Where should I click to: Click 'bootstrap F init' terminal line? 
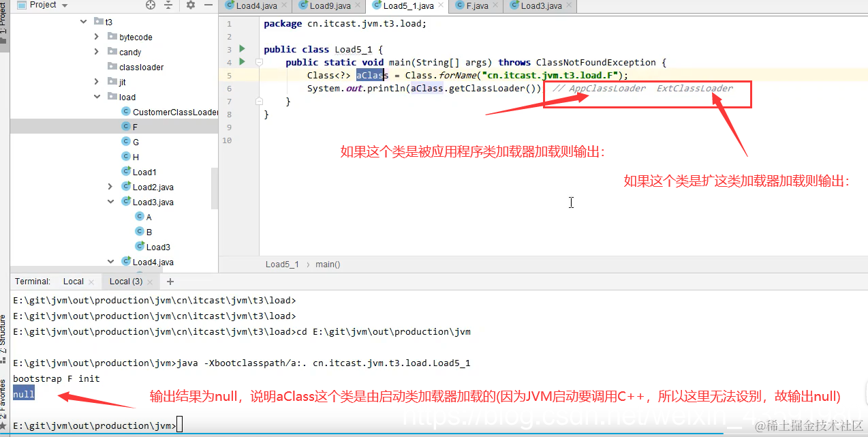click(x=56, y=378)
